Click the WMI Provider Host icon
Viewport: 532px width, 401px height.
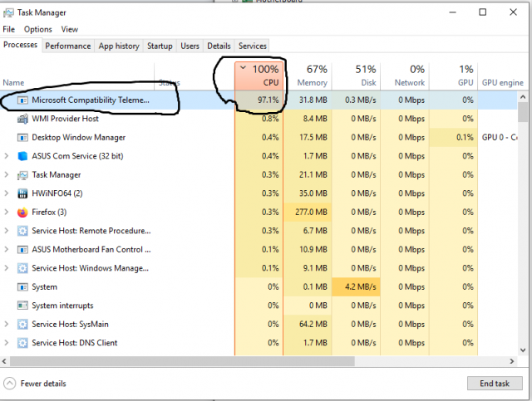22,119
